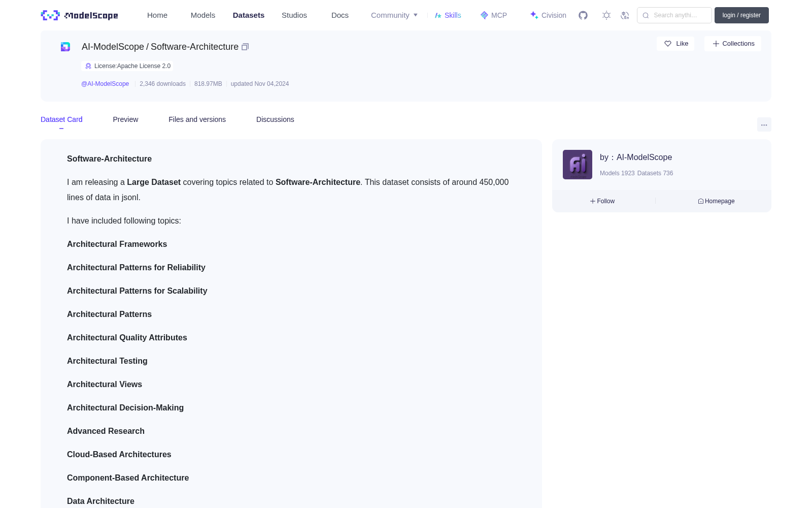Screen dimensions: 812x508
Task: Click the plus icon on Collections
Action: pyautogui.click(x=716, y=44)
